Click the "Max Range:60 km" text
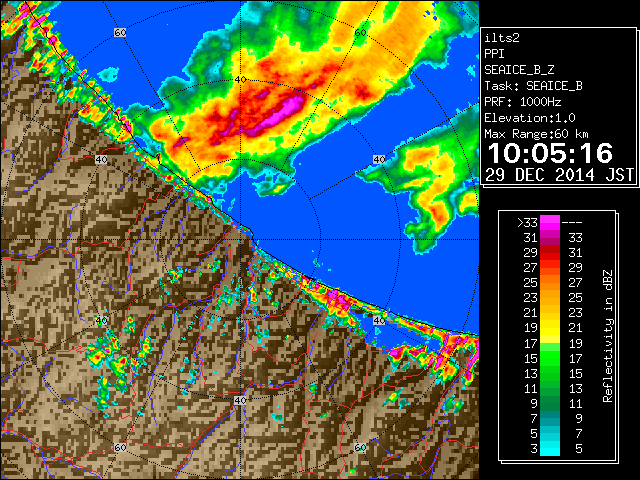This screenshot has width=640, height=480. [536, 134]
